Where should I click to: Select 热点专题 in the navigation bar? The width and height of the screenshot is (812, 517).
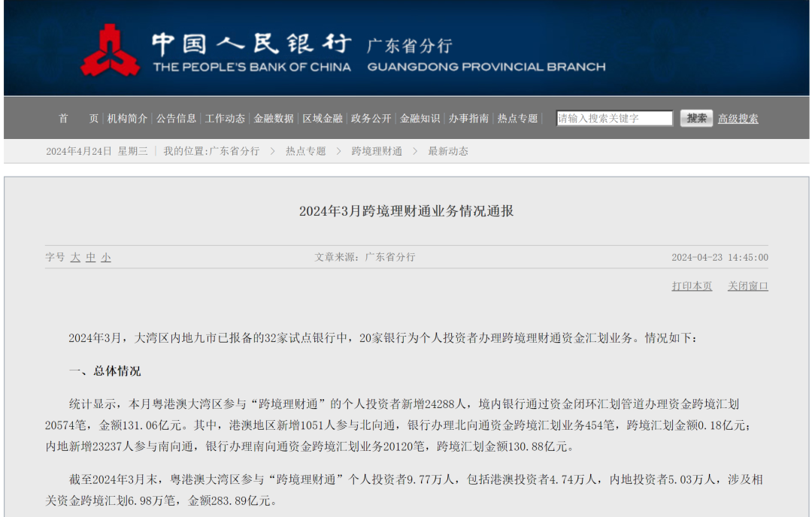[518, 119]
